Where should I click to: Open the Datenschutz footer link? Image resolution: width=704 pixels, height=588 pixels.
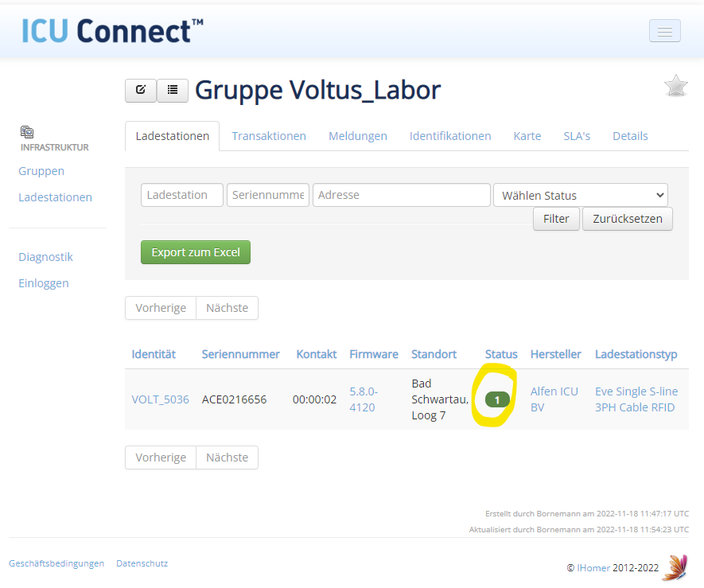142,563
